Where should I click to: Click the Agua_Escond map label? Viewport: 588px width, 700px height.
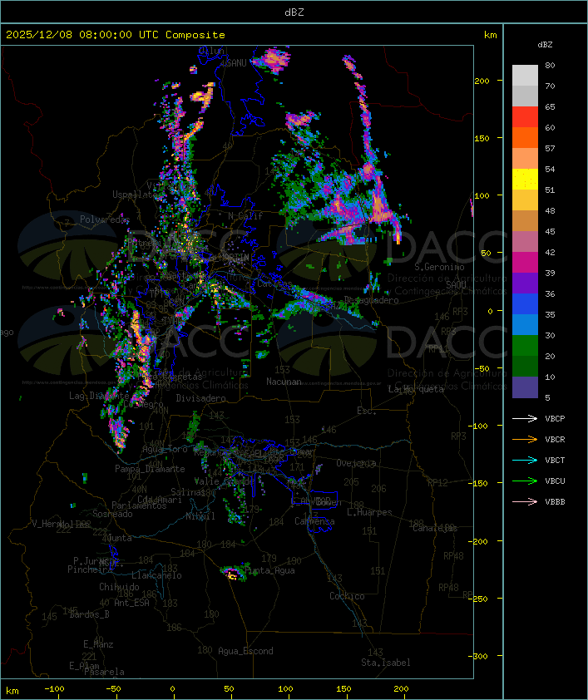[245, 651]
